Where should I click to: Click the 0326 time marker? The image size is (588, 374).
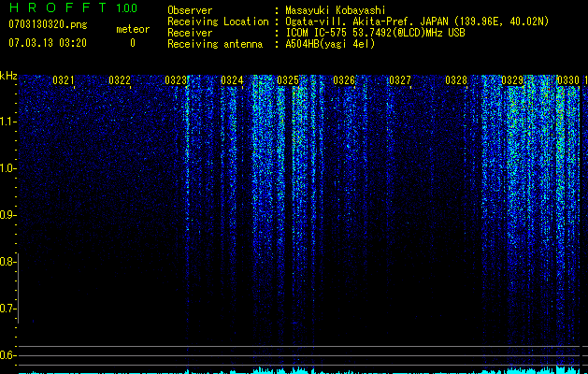click(x=344, y=80)
